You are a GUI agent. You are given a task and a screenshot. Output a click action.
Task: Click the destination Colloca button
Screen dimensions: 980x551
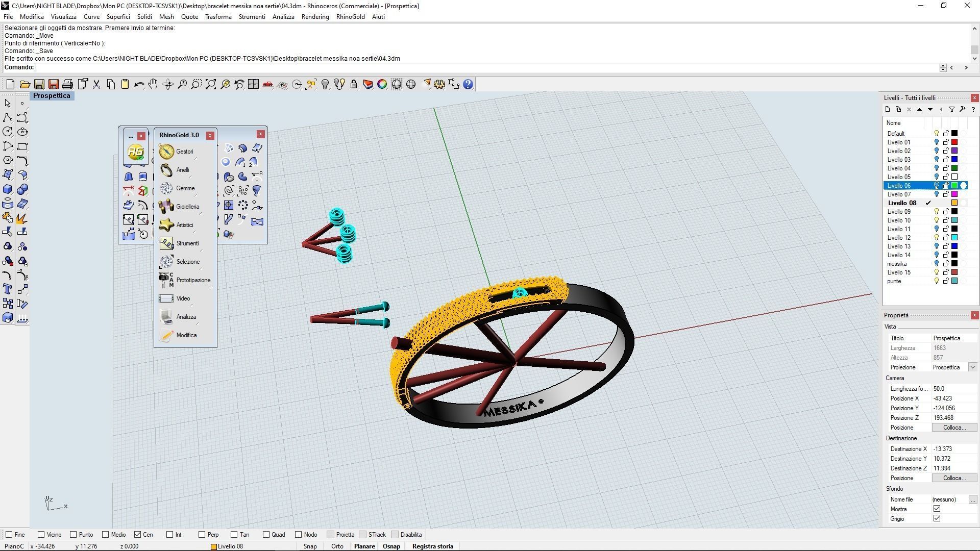954,478
